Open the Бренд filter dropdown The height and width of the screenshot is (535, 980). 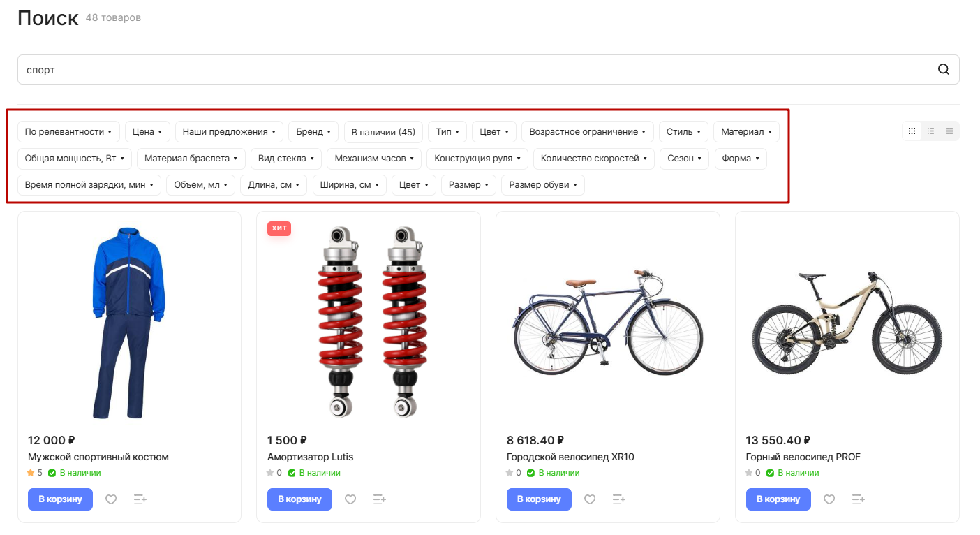313,132
